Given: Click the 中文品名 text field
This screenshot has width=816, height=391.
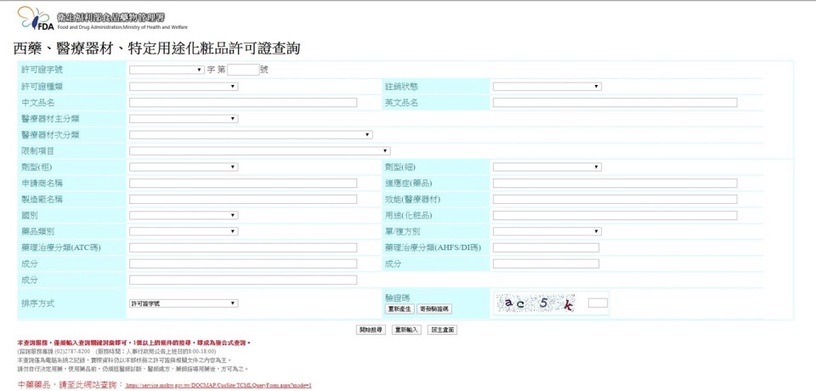Looking at the screenshot, I should pyautogui.click(x=243, y=103).
